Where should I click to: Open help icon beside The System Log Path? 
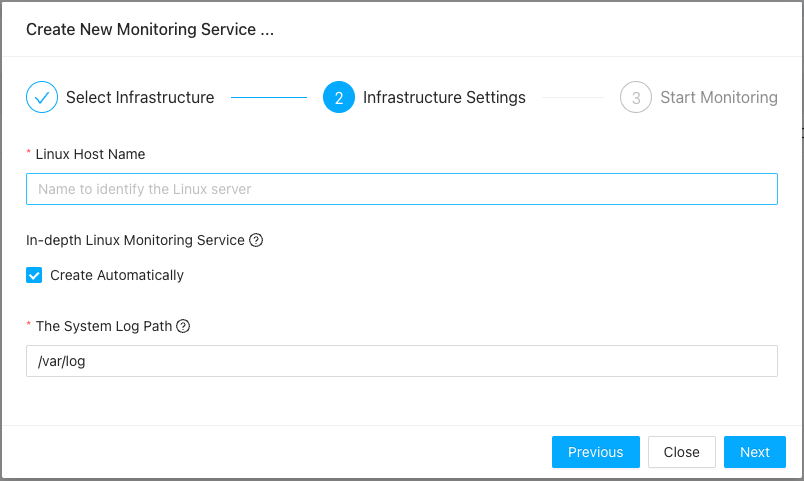pyautogui.click(x=183, y=326)
